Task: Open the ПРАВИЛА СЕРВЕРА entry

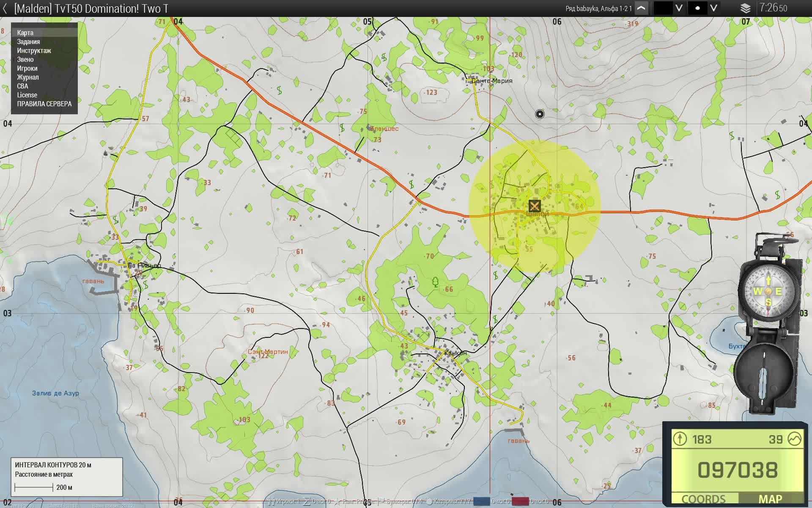Action: pyautogui.click(x=44, y=104)
